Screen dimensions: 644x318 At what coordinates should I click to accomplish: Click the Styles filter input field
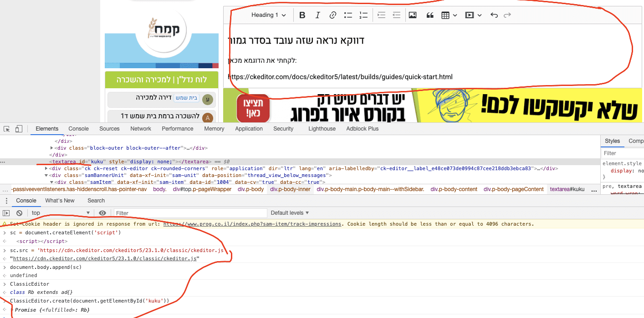pyautogui.click(x=623, y=153)
